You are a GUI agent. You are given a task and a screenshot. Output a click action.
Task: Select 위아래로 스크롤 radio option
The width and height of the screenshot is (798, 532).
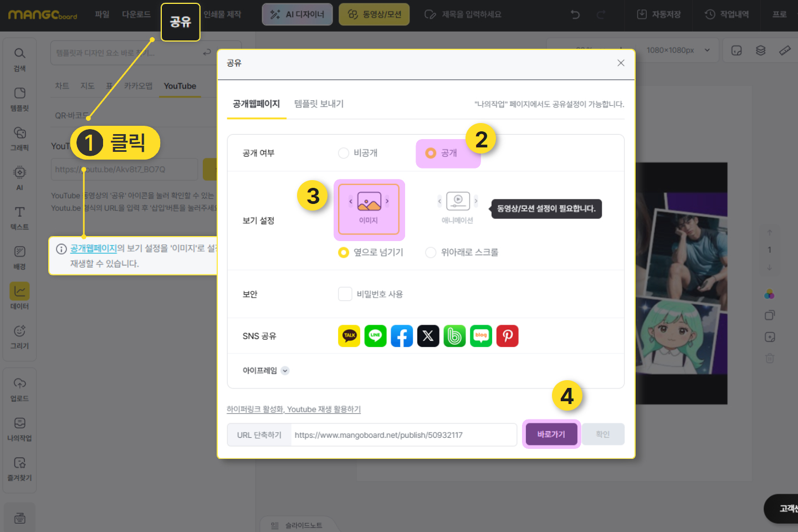(x=431, y=253)
